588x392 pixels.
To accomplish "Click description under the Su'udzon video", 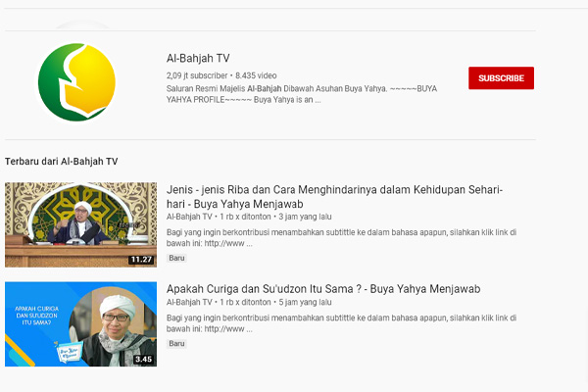I will coord(341,323).
